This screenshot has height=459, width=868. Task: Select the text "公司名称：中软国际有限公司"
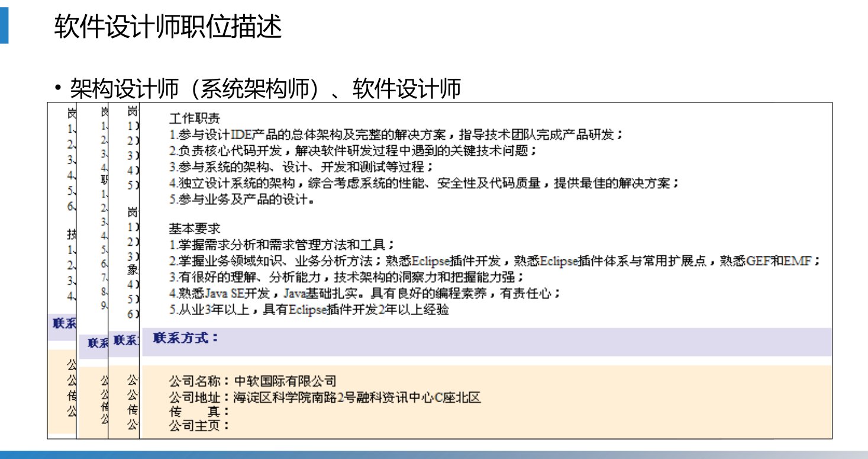(253, 381)
